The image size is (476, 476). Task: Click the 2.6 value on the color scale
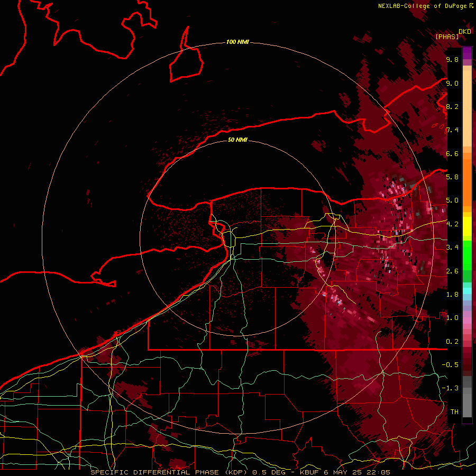452,271
